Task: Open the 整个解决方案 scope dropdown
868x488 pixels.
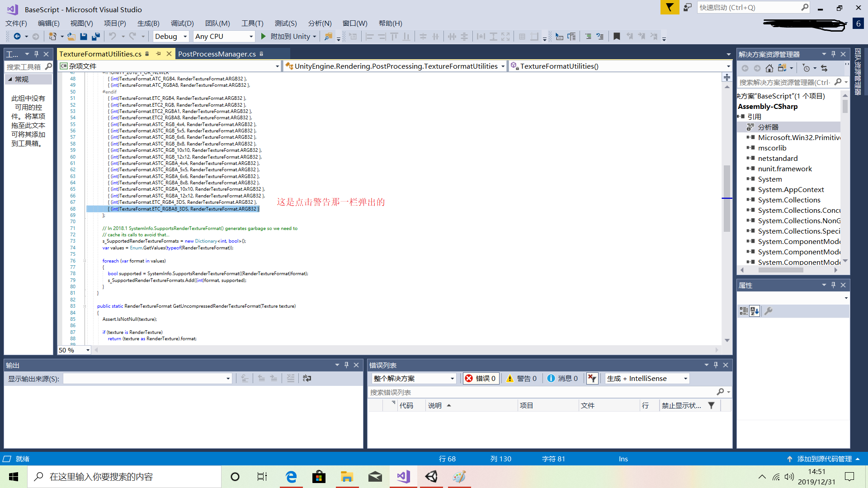Action: point(414,378)
